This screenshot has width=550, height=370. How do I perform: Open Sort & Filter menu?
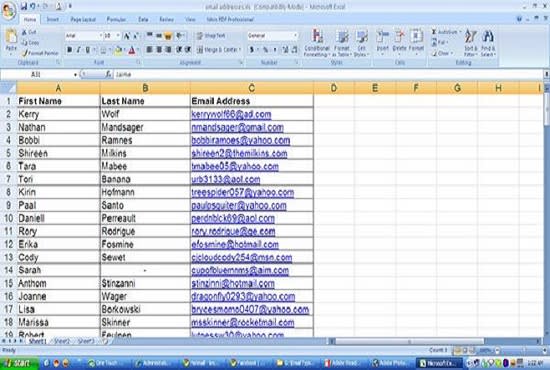pyautogui.click(x=471, y=43)
